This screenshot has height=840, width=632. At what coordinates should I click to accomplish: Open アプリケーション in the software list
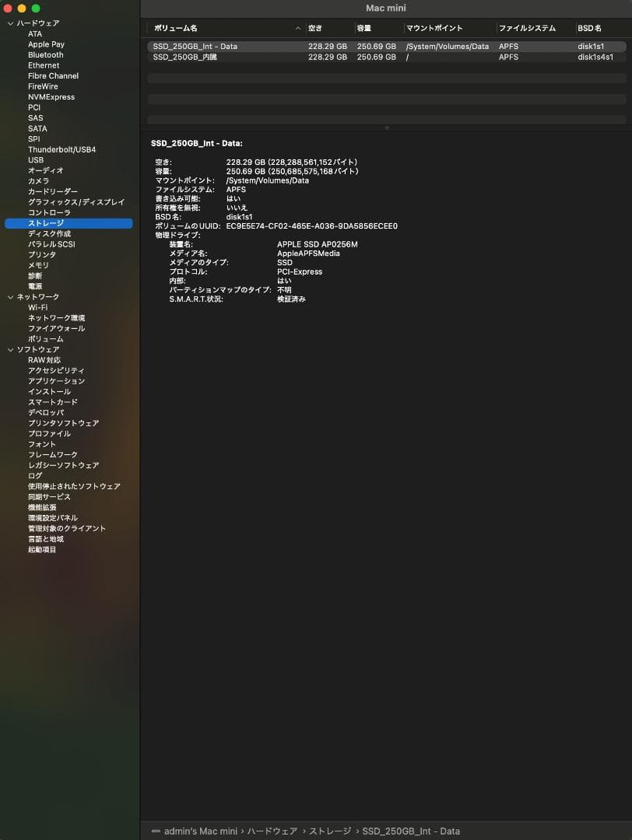pyautogui.click(x=57, y=381)
